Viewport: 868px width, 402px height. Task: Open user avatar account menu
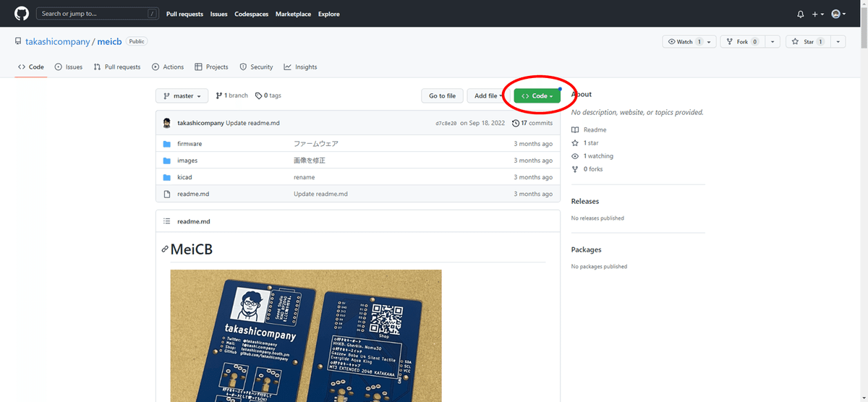click(838, 14)
